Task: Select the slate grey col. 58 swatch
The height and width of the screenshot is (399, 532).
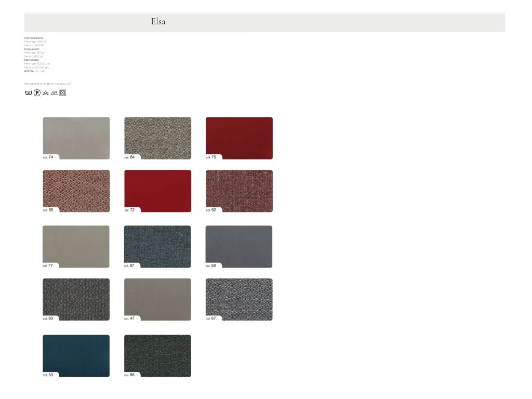Action: click(x=239, y=246)
